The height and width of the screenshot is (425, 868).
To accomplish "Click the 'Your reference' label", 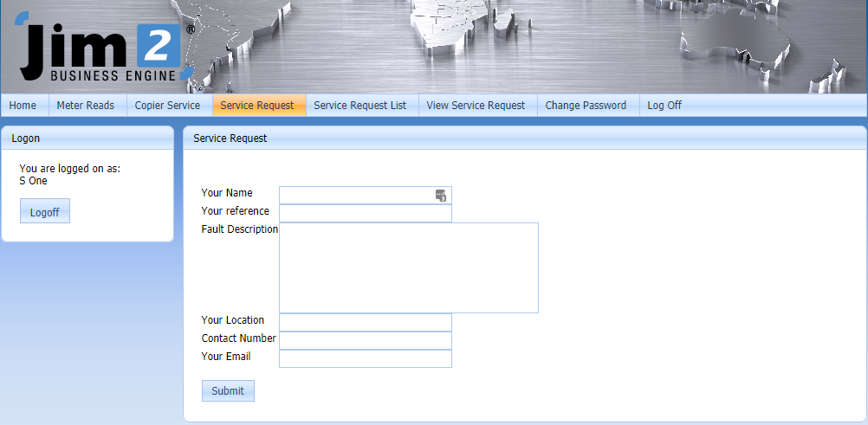I will coord(236,211).
